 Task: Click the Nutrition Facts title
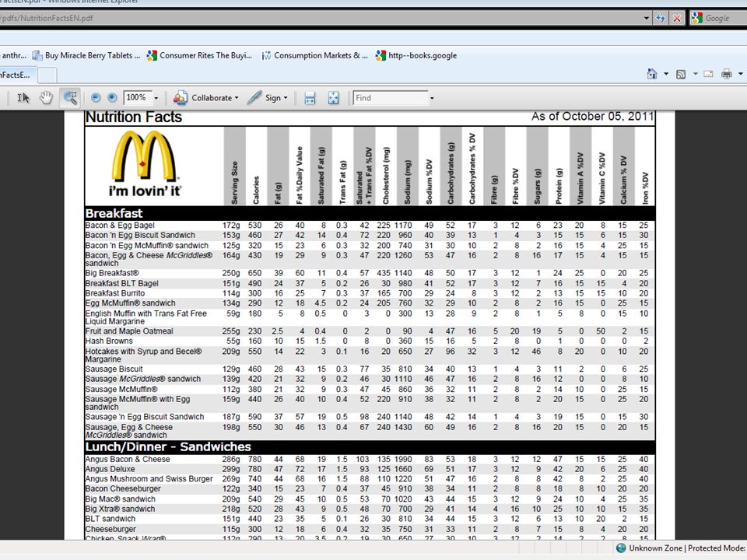point(133,117)
